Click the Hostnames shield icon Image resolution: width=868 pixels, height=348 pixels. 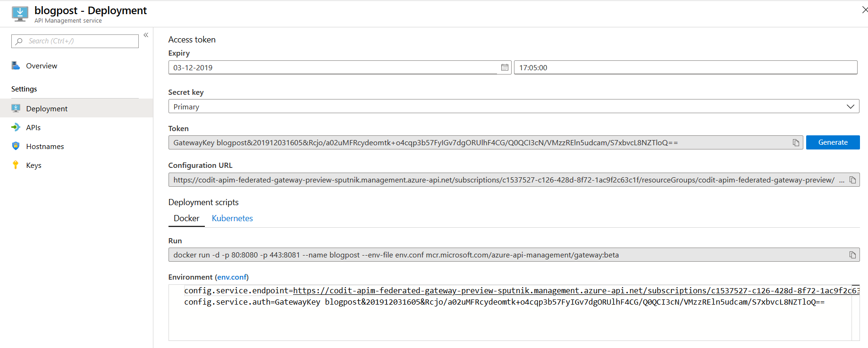coord(16,146)
